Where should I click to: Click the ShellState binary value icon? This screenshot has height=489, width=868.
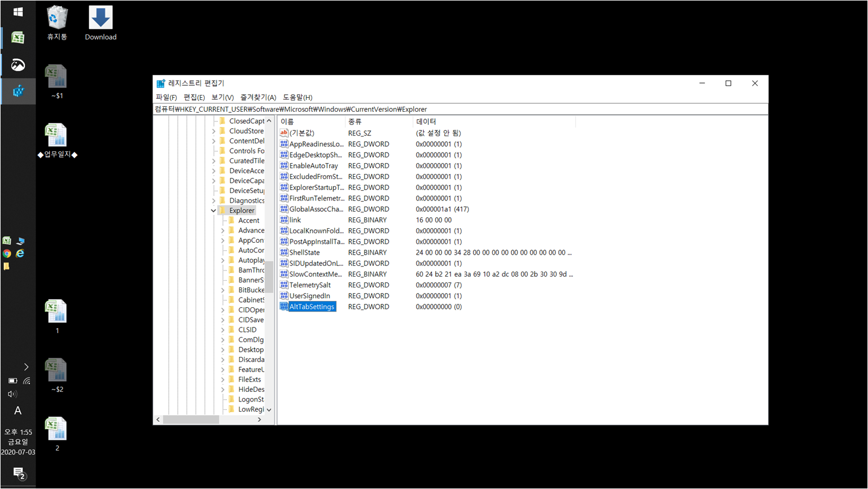point(284,252)
